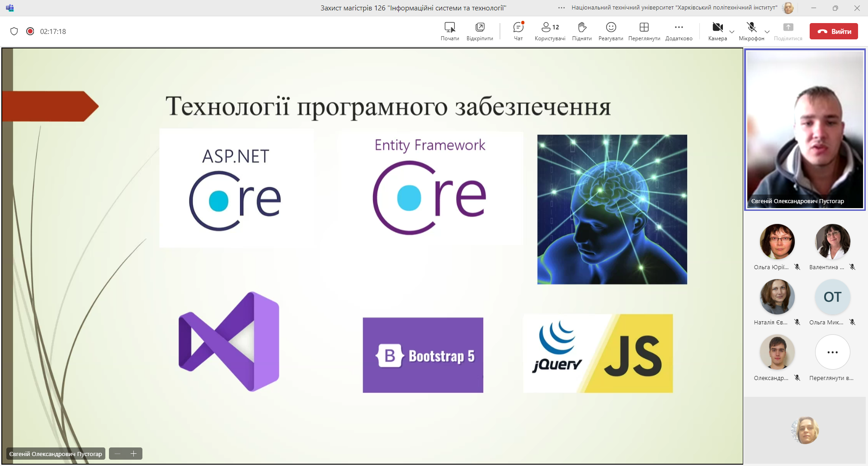868x466 pixels.
Task: Open the profile avatar in the title bar
Action: click(788, 8)
